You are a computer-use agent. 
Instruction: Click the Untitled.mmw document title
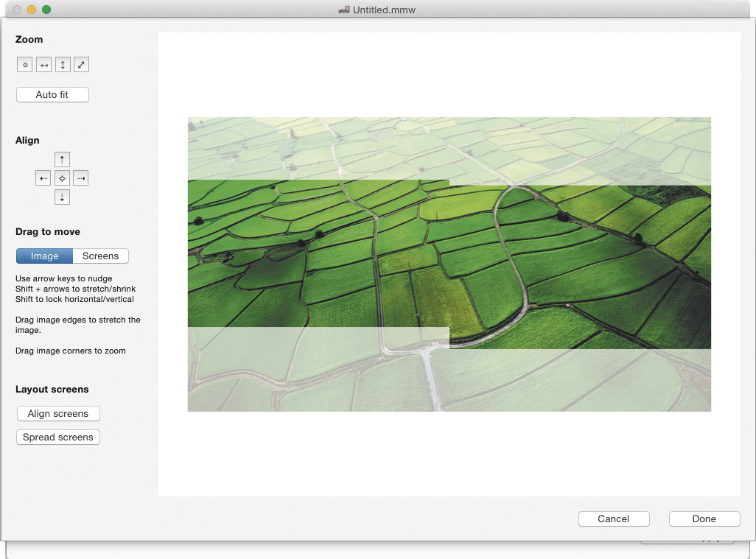click(383, 10)
